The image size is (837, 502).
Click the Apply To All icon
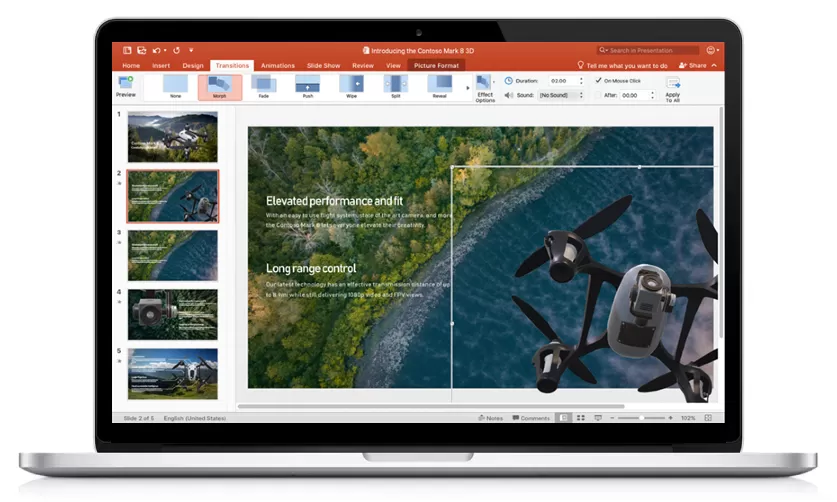click(673, 86)
